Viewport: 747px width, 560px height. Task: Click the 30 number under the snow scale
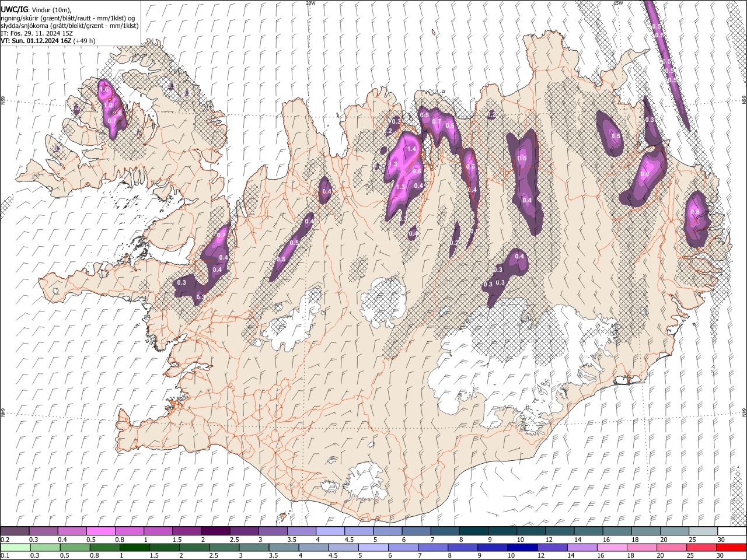pyautogui.click(x=721, y=540)
